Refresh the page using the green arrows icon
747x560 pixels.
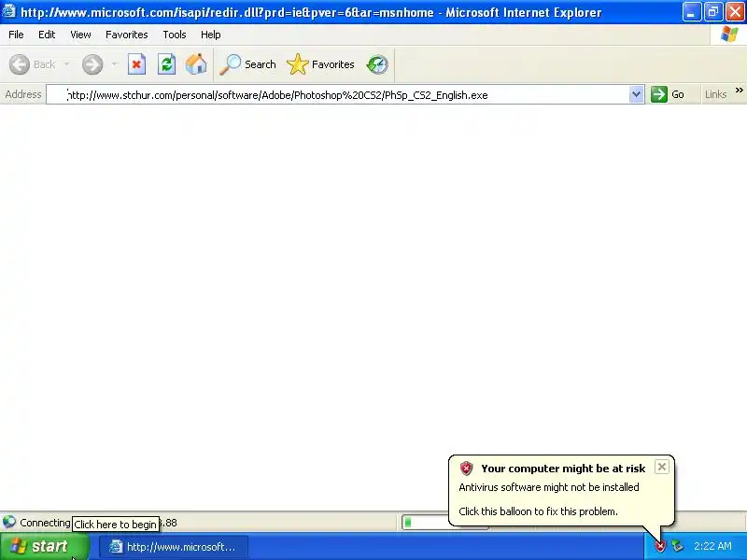pyautogui.click(x=167, y=64)
